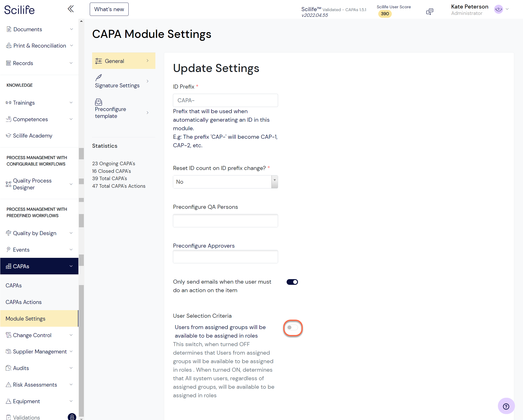Click the Validations clipboard icon
Screen dimensions: 523x420
click(9, 417)
